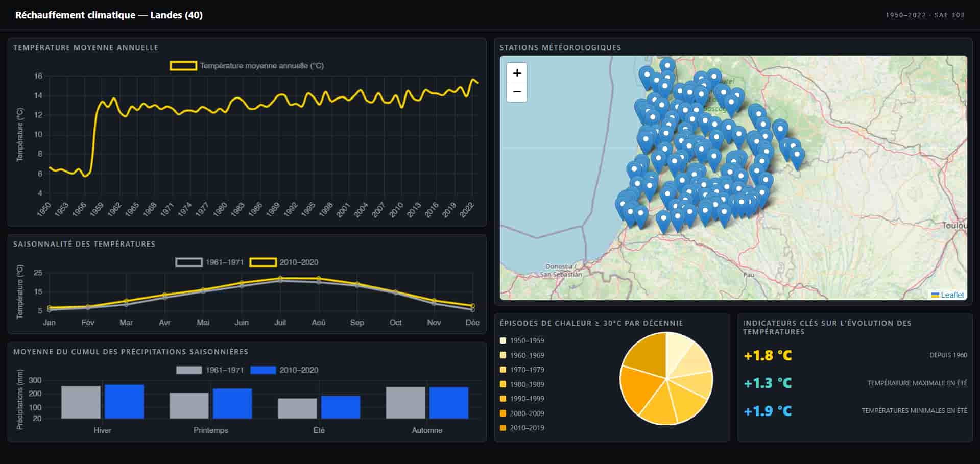Click the blue 2010–2020 Hiver precipitation bar
This screenshot has width=980, height=464.
pos(124,402)
